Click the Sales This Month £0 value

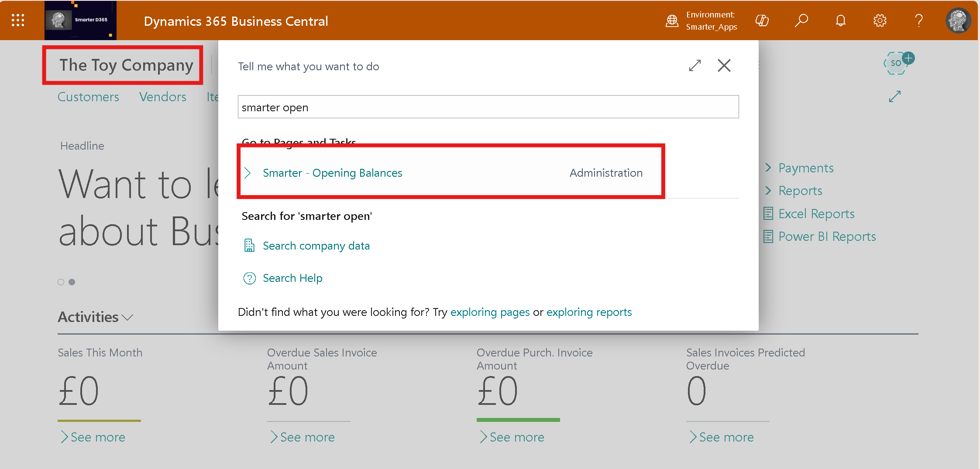(79, 391)
